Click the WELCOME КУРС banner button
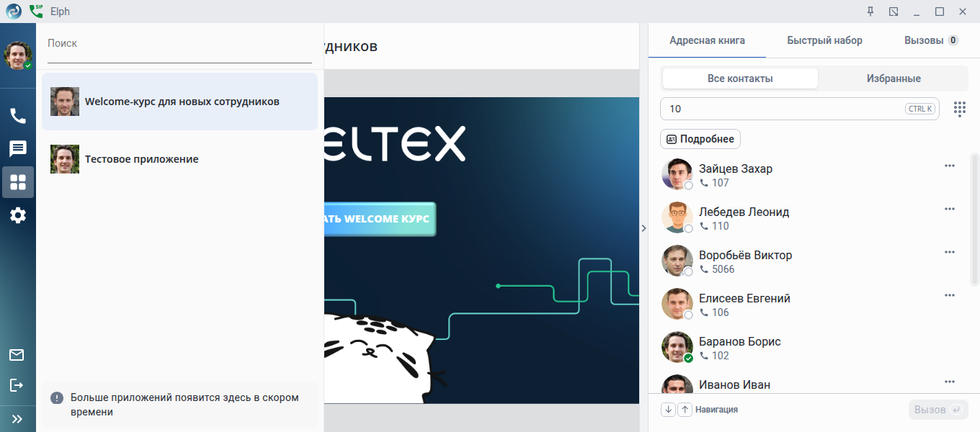The height and width of the screenshot is (432, 980). tap(380, 219)
